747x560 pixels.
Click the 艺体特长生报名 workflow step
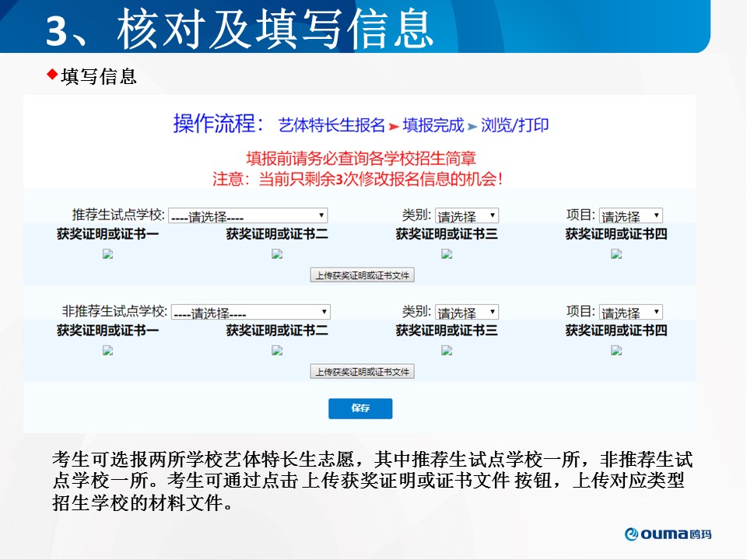click(x=332, y=125)
